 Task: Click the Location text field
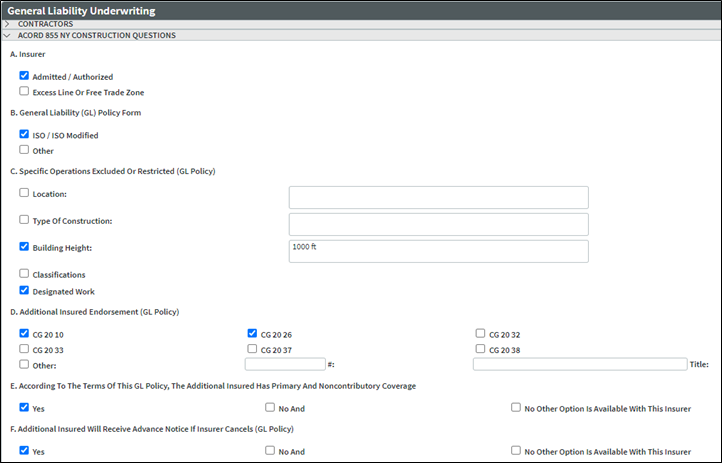point(438,197)
